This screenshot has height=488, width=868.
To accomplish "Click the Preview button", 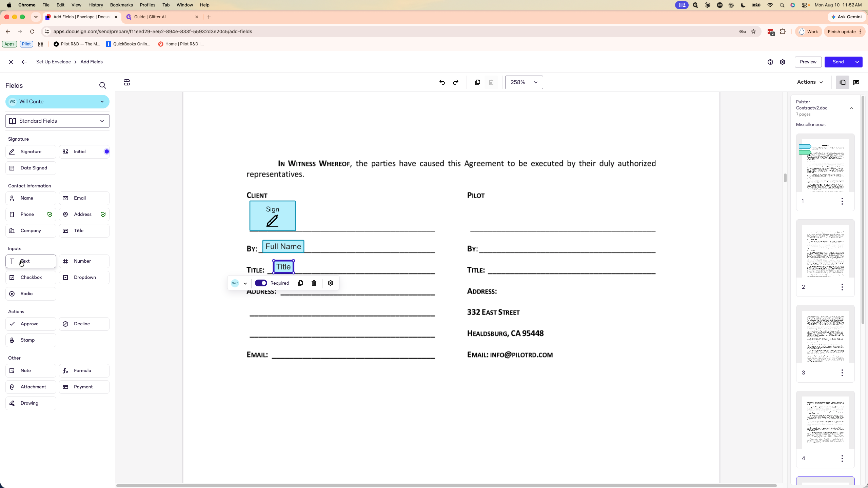I will [x=808, y=62].
